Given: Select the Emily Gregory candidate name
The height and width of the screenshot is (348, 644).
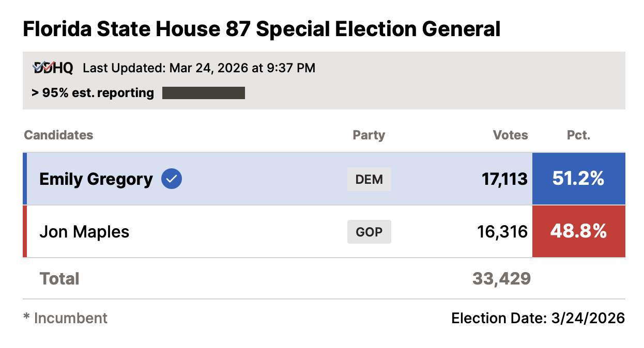Looking at the screenshot, I should 96,179.
